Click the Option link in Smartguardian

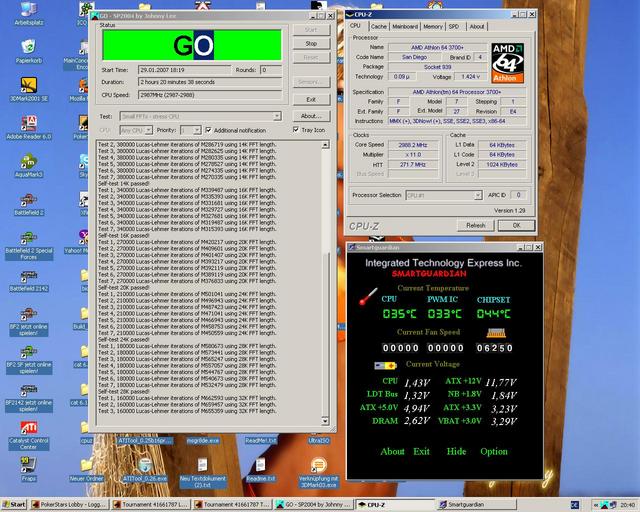[x=494, y=452]
